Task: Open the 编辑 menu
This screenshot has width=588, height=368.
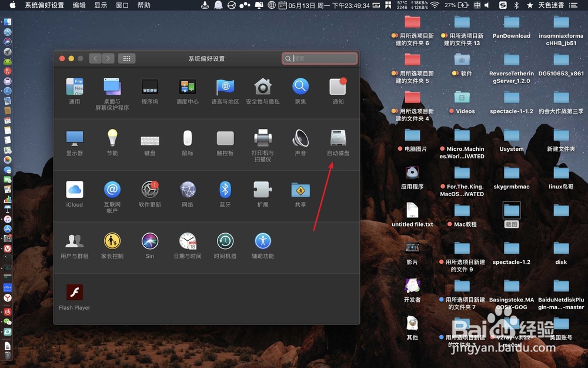Action: (79, 5)
